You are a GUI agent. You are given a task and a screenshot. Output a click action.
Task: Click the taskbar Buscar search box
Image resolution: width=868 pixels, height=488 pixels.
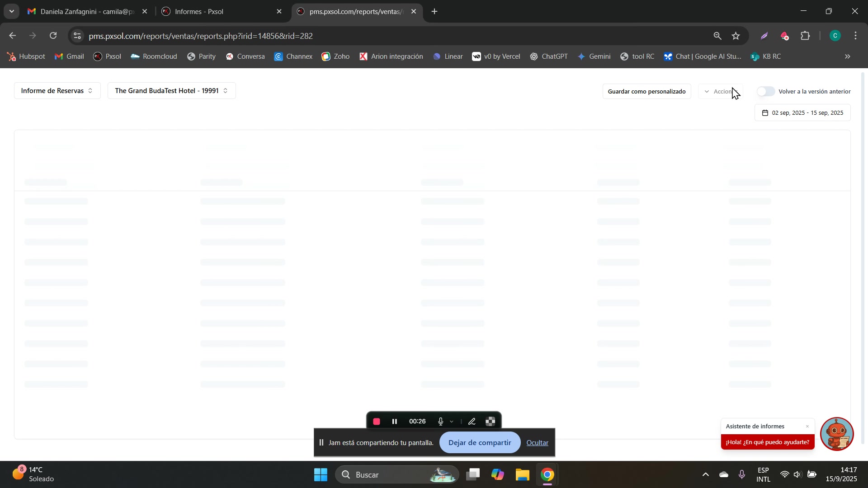(397, 475)
